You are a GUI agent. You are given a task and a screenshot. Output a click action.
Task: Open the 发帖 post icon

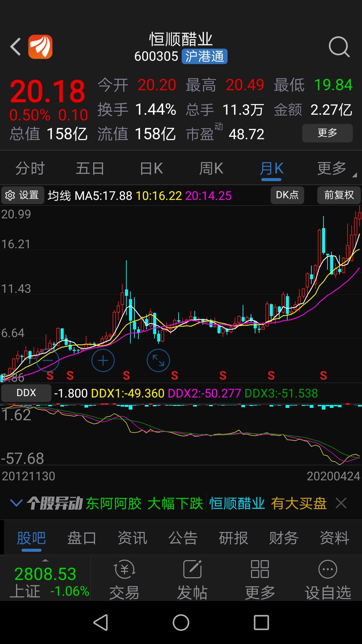tap(192, 580)
